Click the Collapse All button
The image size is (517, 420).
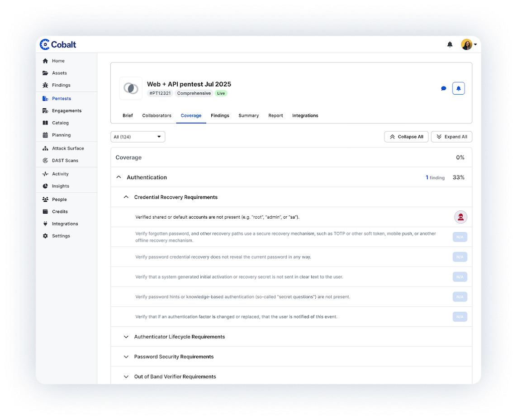click(406, 136)
